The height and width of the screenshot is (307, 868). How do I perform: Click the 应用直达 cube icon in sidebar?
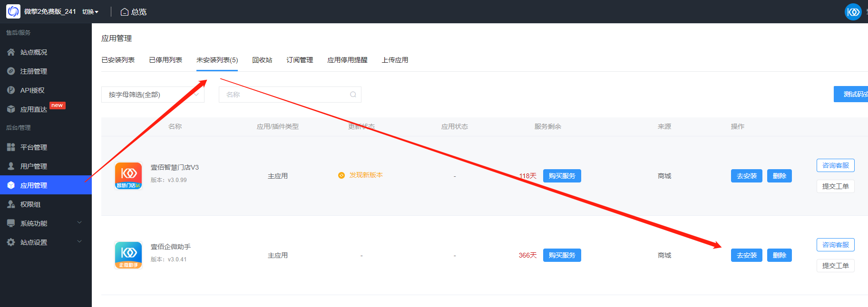point(11,109)
